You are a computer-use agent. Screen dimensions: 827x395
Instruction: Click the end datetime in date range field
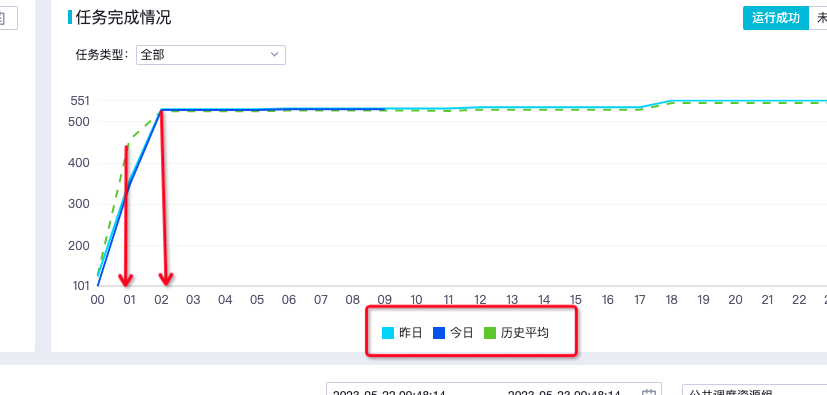pos(564,392)
